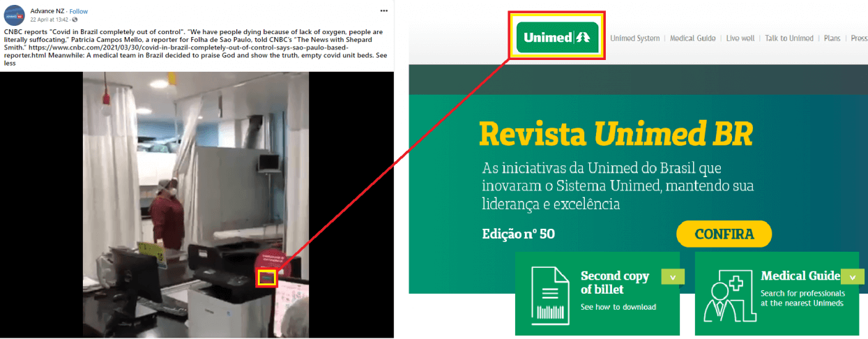Open Second copy of billet card title
This screenshot has width=868, height=339.
pyautogui.click(x=615, y=282)
